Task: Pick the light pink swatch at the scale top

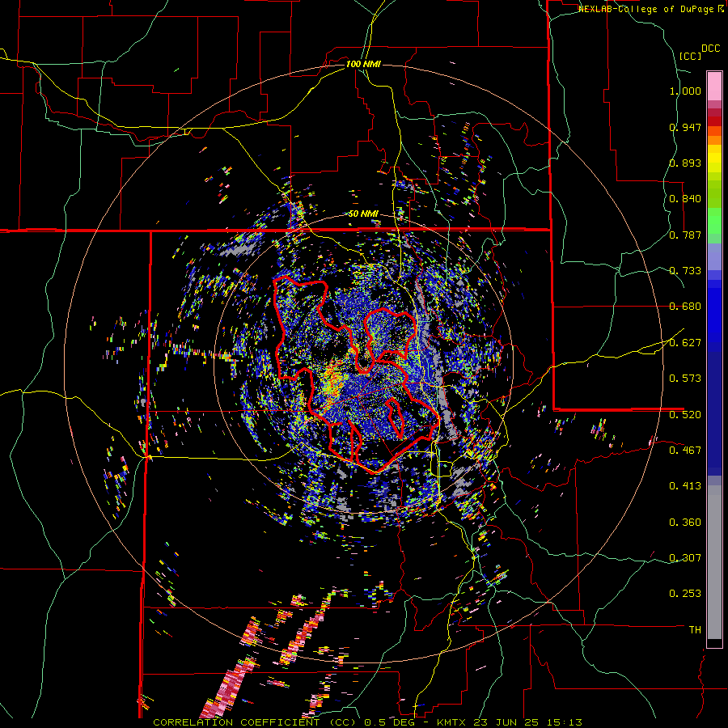Action: pos(714,86)
